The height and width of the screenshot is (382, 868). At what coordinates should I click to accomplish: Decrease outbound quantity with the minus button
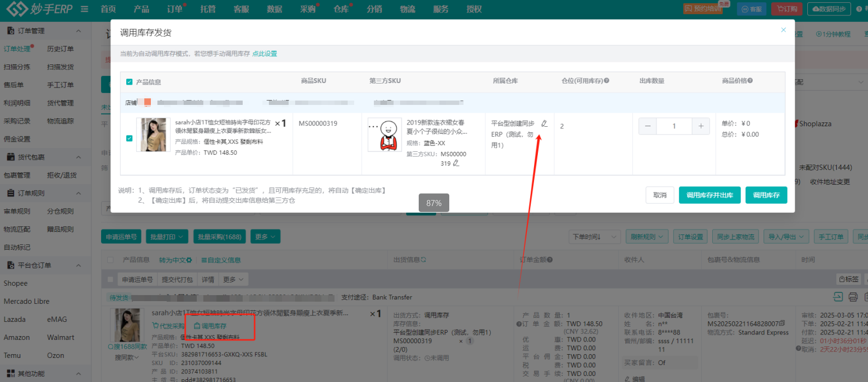pos(648,126)
